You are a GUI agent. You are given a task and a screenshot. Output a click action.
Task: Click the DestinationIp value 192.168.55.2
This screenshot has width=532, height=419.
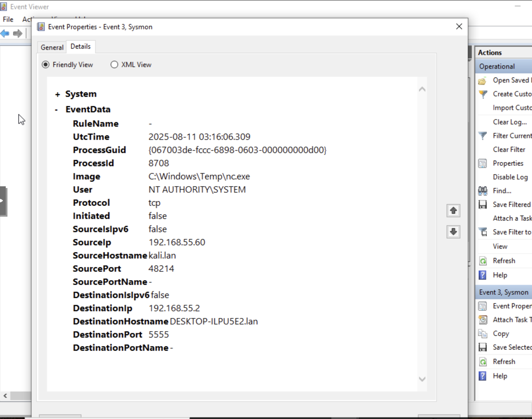coord(174,308)
